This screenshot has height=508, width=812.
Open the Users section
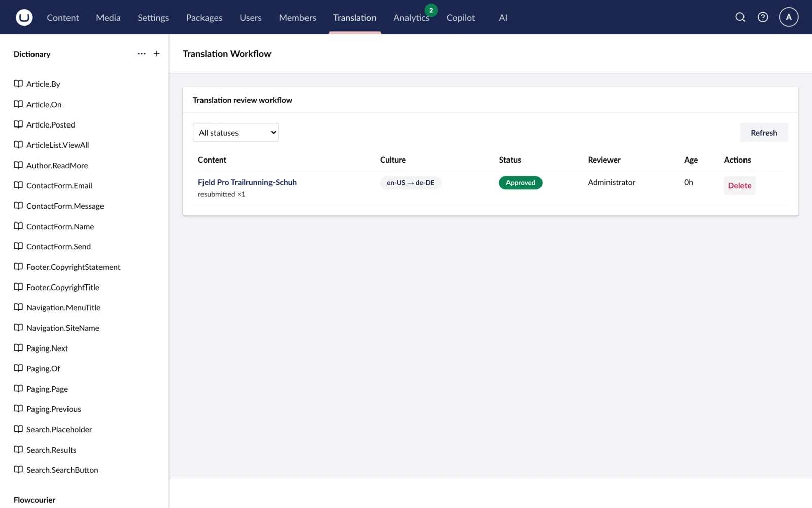251,18
